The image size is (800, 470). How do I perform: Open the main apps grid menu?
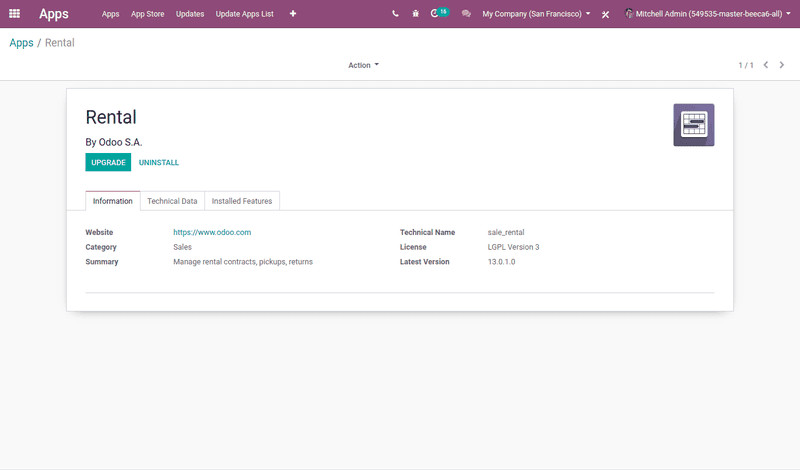coord(14,14)
